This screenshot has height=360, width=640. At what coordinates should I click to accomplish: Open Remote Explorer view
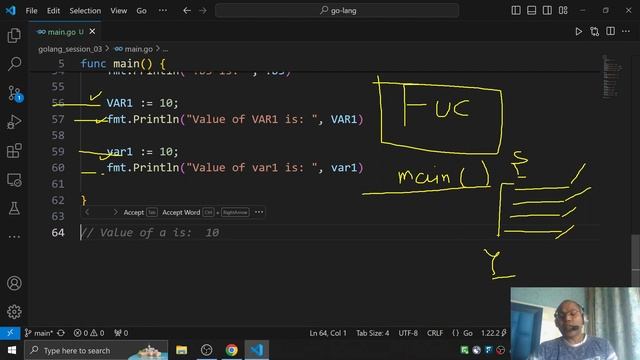click(x=14, y=180)
